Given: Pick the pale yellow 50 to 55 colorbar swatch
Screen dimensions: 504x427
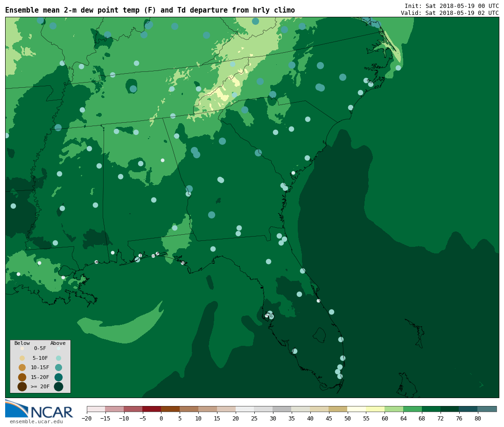Looking at the screenshot, I should 357,409.
